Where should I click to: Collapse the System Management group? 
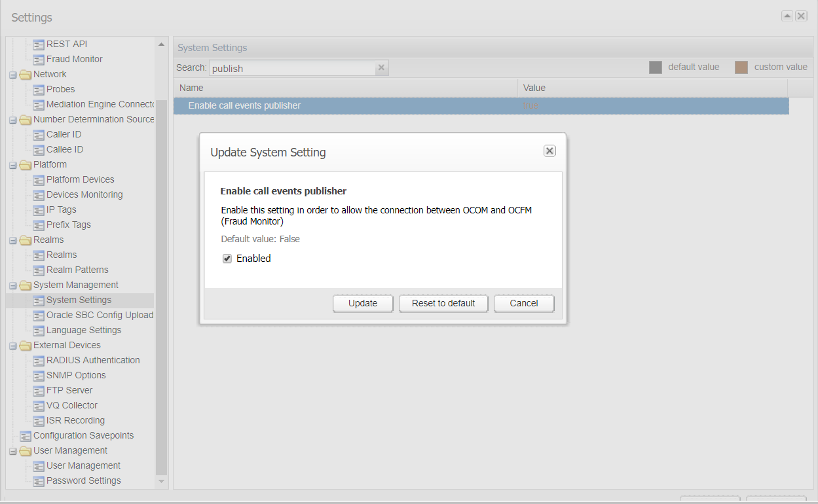tap(12, 285)
